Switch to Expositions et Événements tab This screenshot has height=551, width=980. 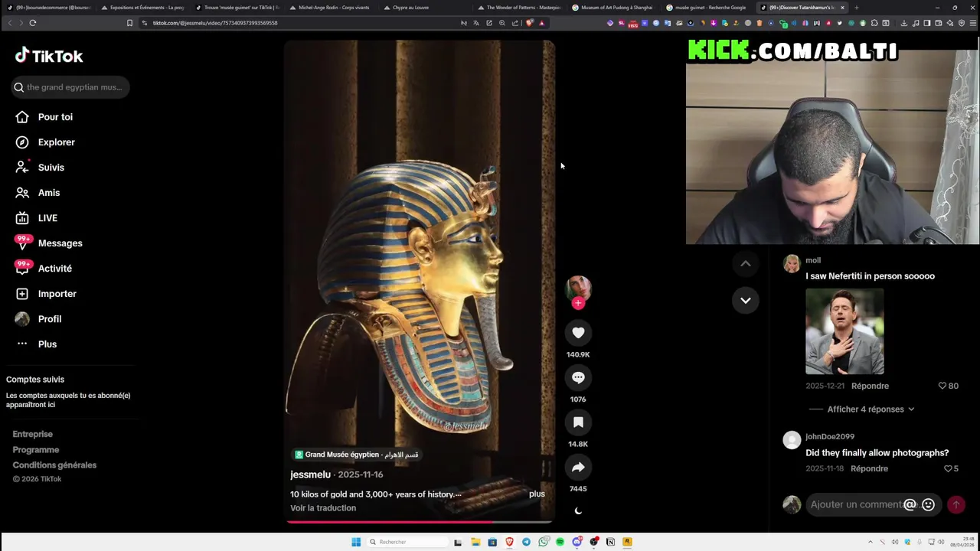(142, 8)
